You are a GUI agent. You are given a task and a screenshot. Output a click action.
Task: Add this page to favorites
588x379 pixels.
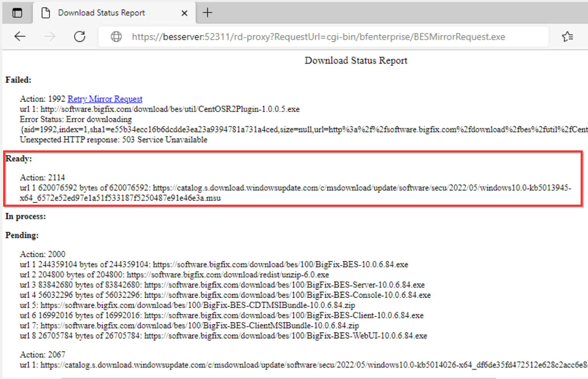tap(567, 36)
